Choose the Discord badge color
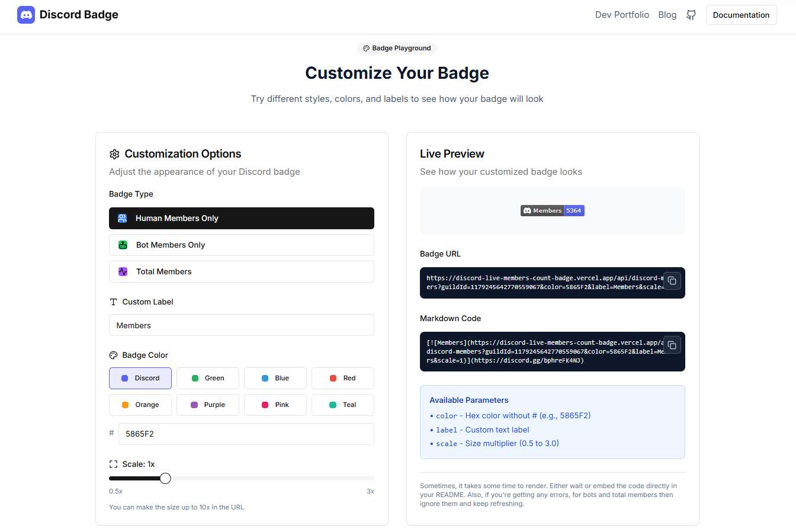This screenshot has height=532, width=796. (x=140, y=378)
